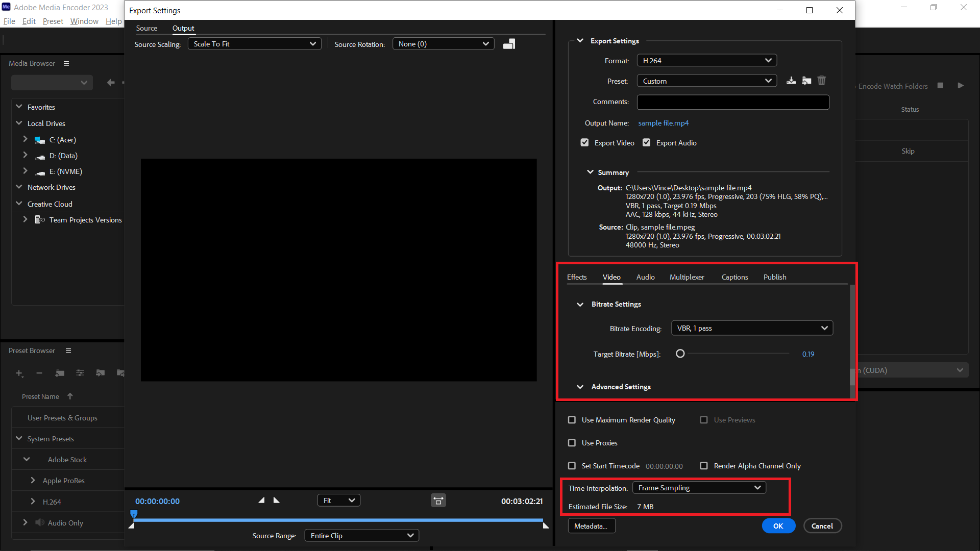
Task: Click the Metadata button
Action: [x=591, y=525]
